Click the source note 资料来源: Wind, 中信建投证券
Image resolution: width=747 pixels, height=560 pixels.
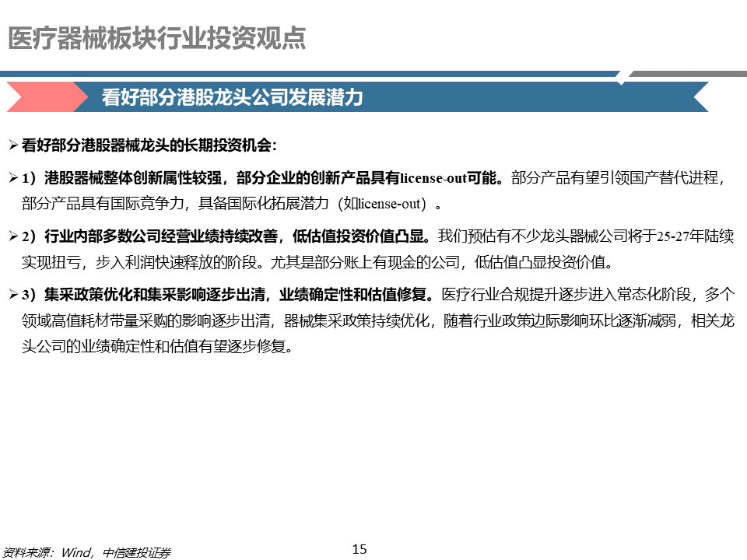(x=86, y=552)
